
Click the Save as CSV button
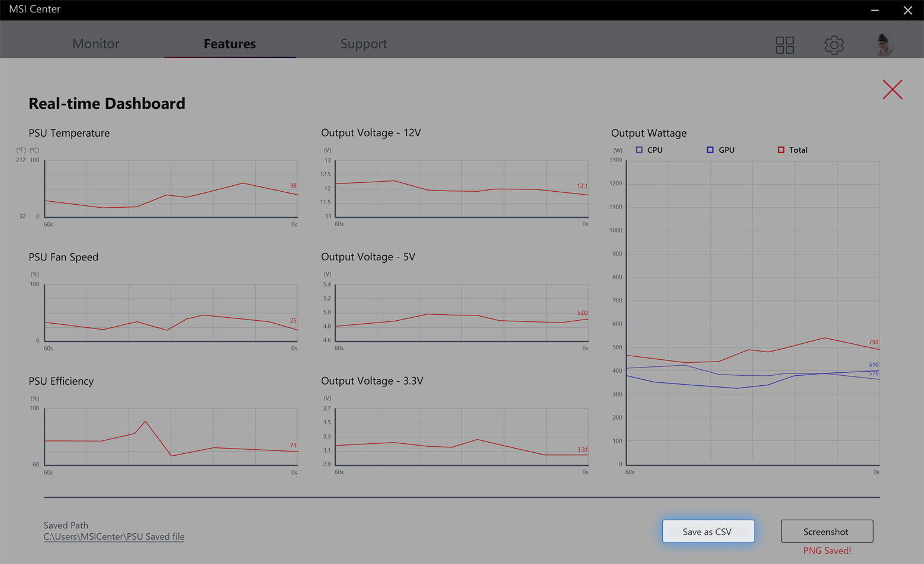708,531
